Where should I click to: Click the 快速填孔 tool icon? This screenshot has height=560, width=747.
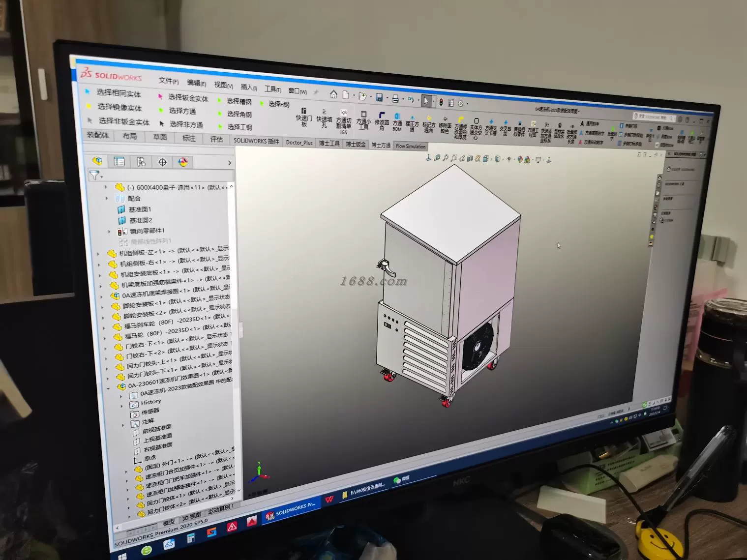pos(324,118)
